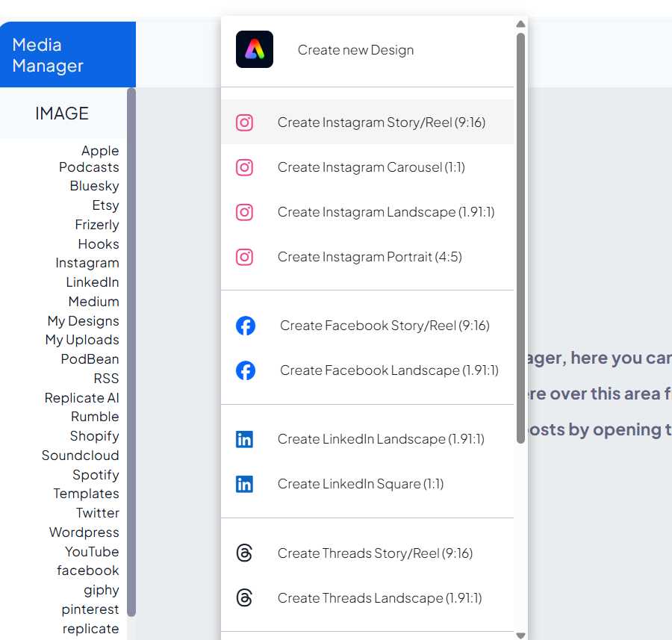
Task: Click Instagram icon beside Portrait option
Action: click(244, 257)
